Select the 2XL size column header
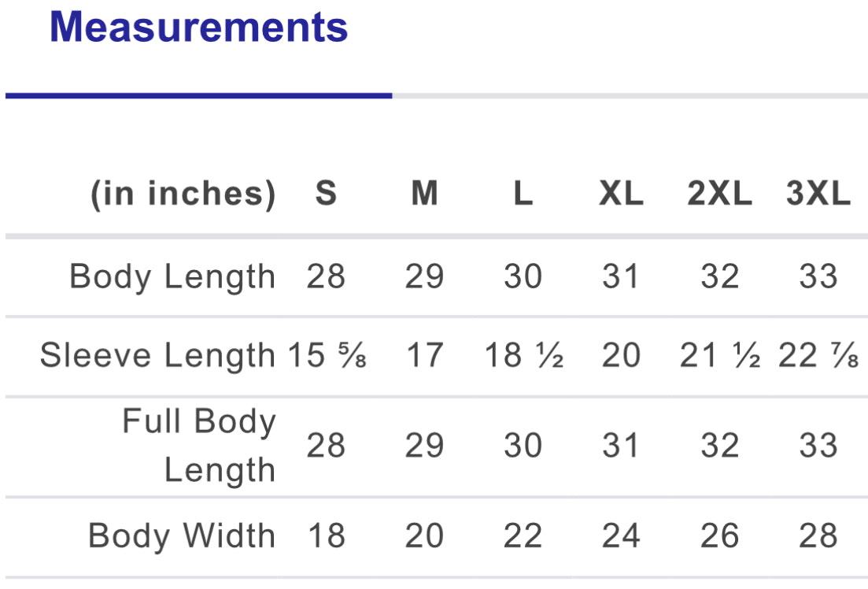 click(x=719, y=194)
